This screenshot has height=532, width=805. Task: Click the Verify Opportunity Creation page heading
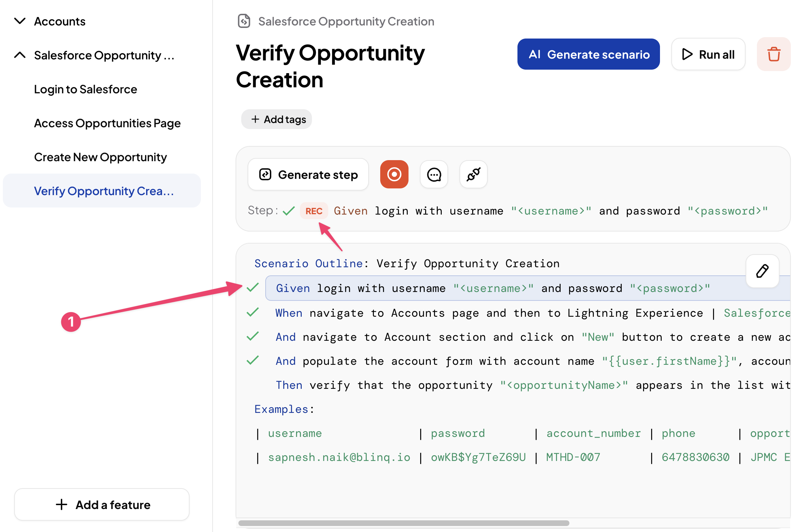tap(330, 66)
